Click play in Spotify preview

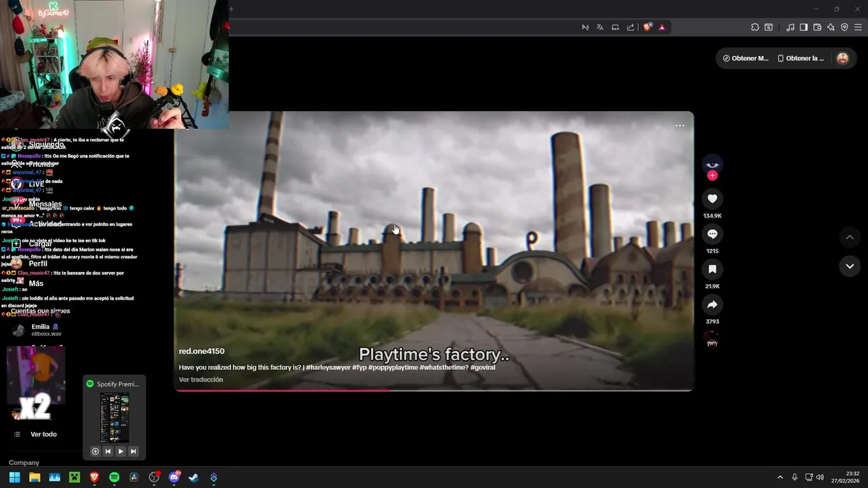coord(121,451)
